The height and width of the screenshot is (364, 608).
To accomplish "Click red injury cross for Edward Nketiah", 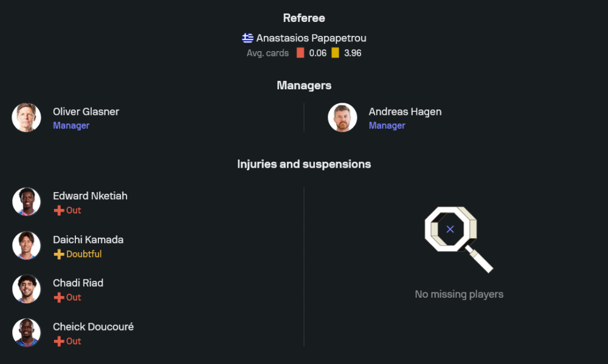I will pos(58,210).
